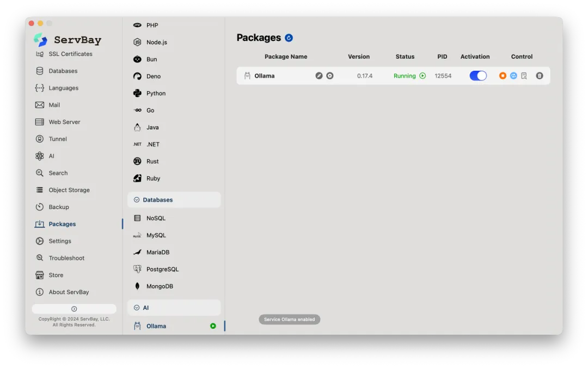Collapse sidebar with the arrow button
Image resolution: width=588 pixels, height=368 pixels.
click(74, 309)
